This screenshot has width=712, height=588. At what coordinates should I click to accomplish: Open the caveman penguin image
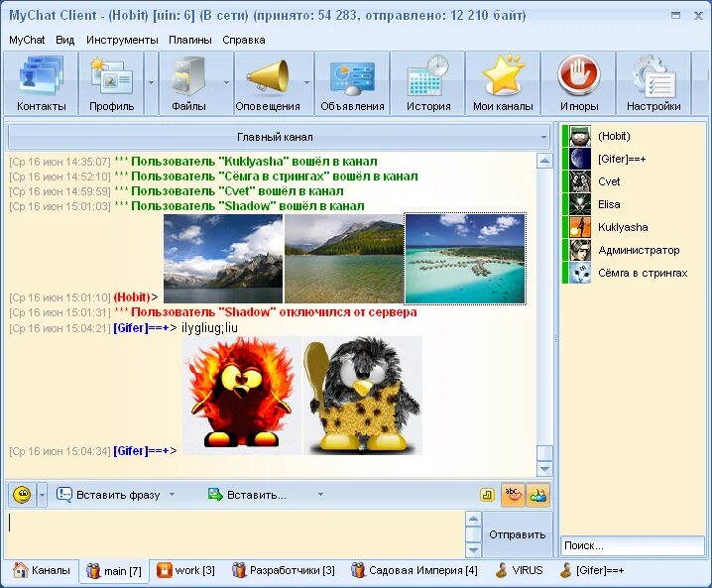click(x=363, y=396)
